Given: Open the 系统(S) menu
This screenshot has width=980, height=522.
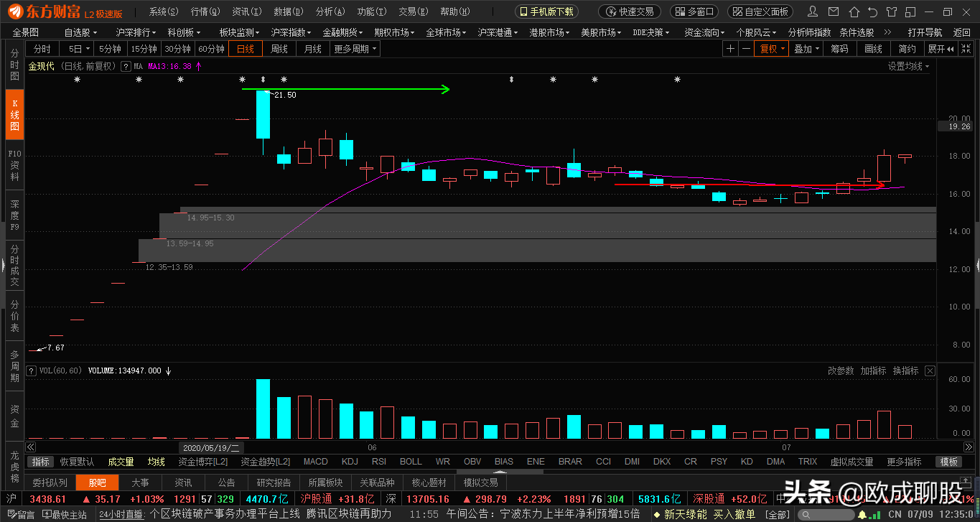Looking at the screenshot, I should 164,11.
